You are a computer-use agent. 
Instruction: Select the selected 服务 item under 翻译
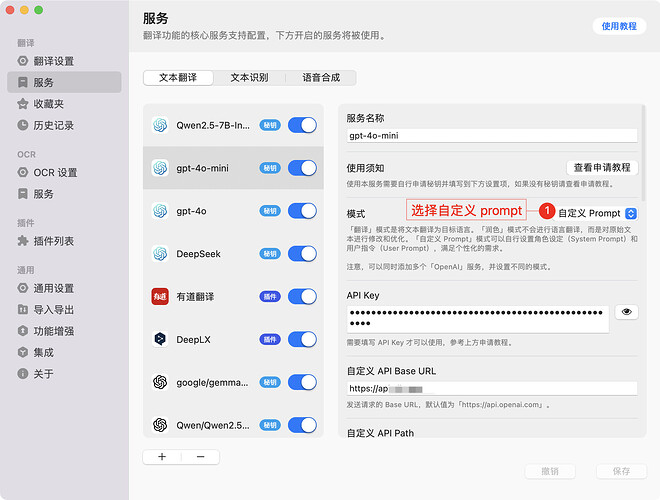[64, 82]
